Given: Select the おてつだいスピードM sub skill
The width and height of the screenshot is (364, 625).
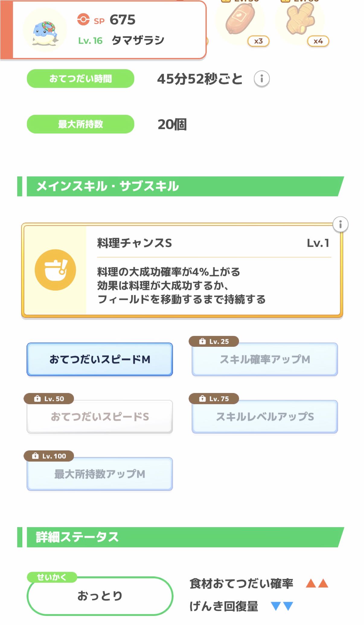Looking at the screenshot, I should click(x=100, y=359).
